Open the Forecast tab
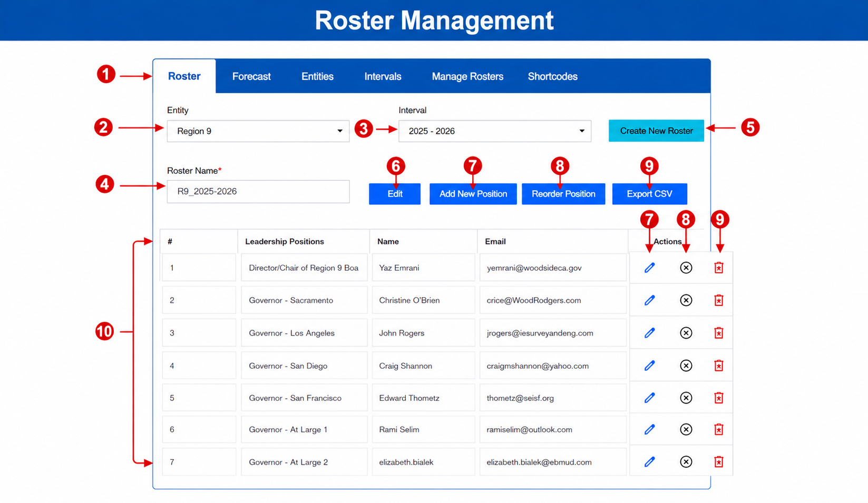868x503 pixels. pyautogui.click(x=251, y=76)
